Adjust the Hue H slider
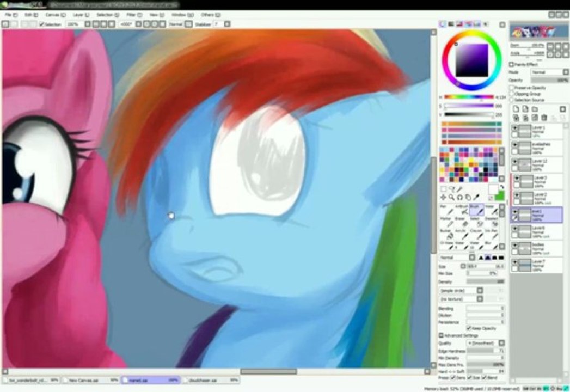The height and width of the screenshot is (392, 570). [469, 97]
